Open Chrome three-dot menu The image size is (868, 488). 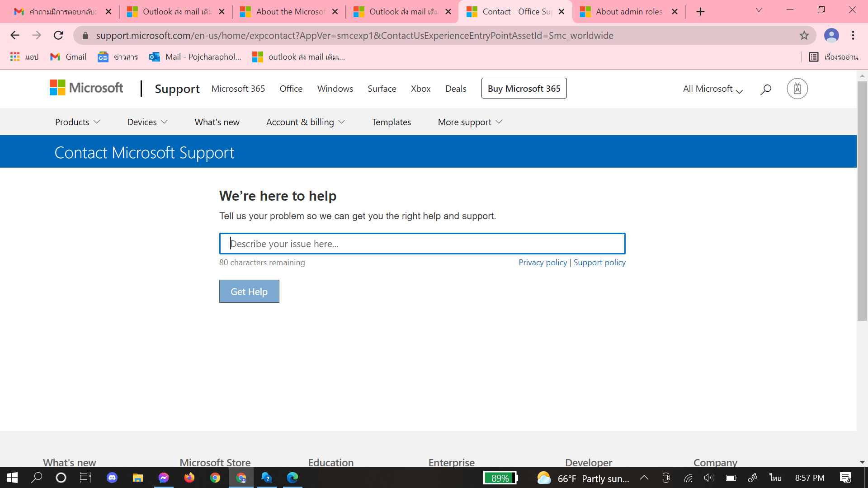853,35
